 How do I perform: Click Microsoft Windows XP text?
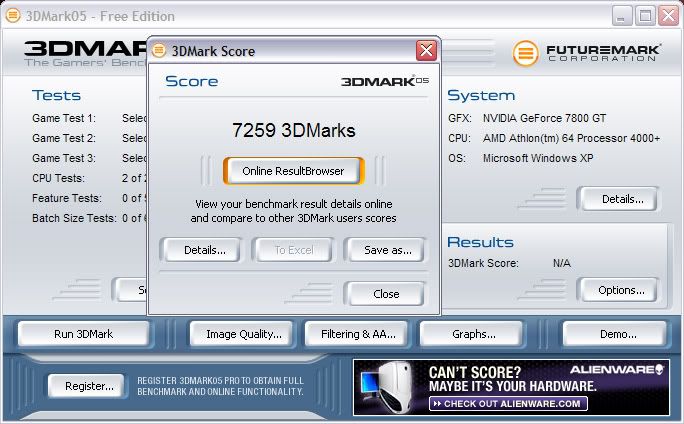(x=538, y=158)
